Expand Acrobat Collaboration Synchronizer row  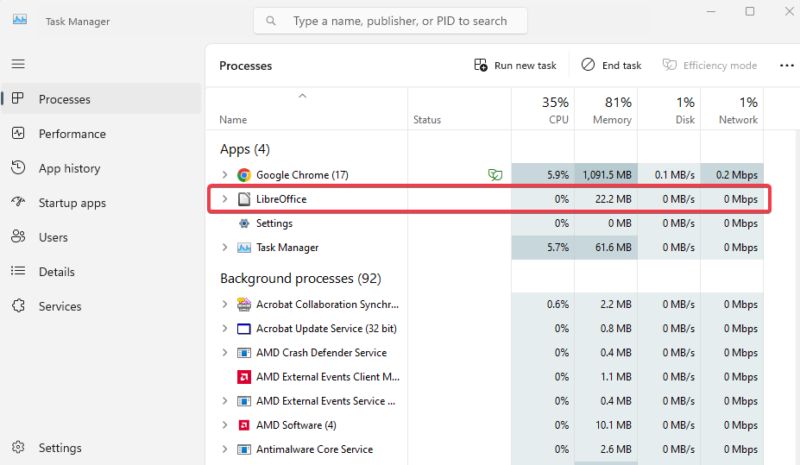[x=224, y=304]
